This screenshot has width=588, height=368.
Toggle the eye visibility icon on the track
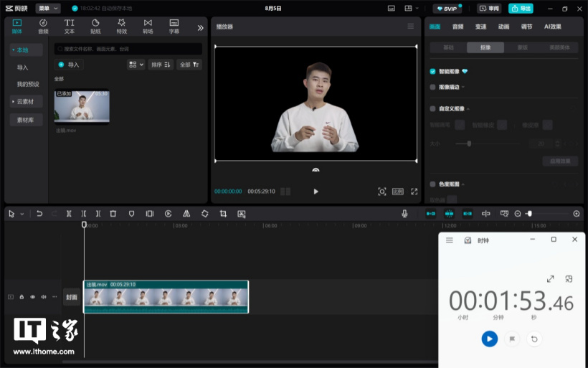32,297
